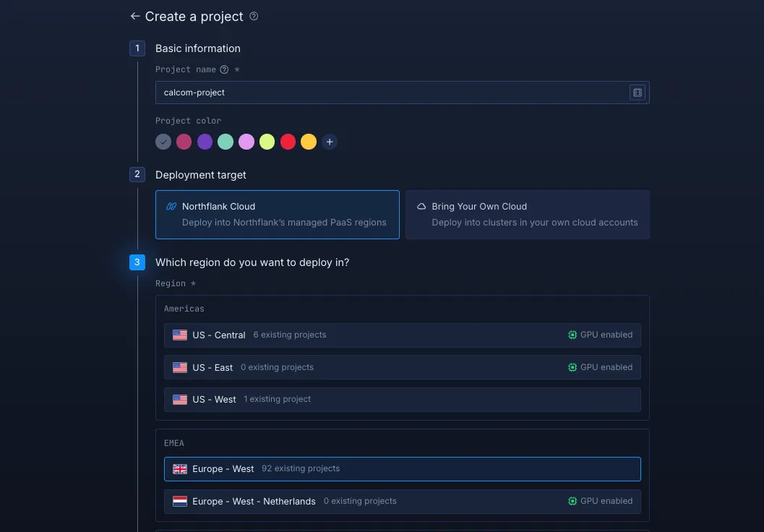Click '92 existing projects' text

coord(301,468)
